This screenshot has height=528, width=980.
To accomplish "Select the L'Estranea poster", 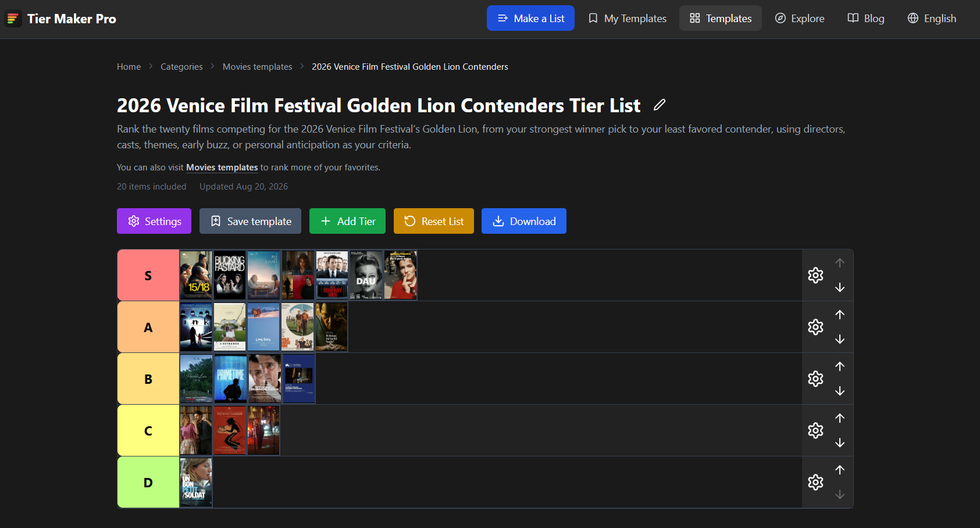I will pyautogui.click(x=230, y=327).
